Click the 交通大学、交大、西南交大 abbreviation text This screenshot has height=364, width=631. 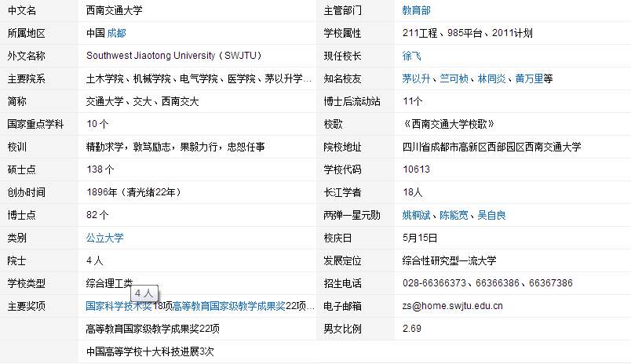click(143, 101)
